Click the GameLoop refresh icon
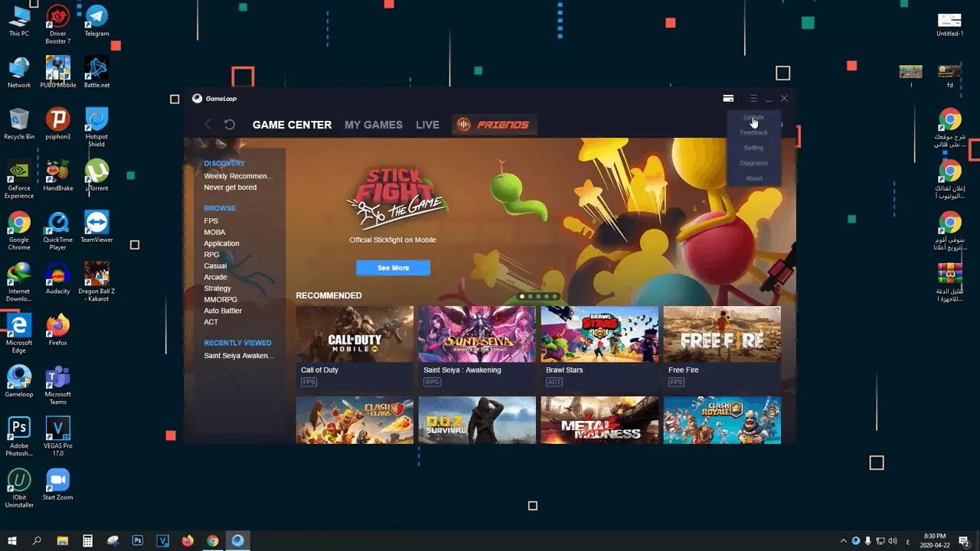 229,124
